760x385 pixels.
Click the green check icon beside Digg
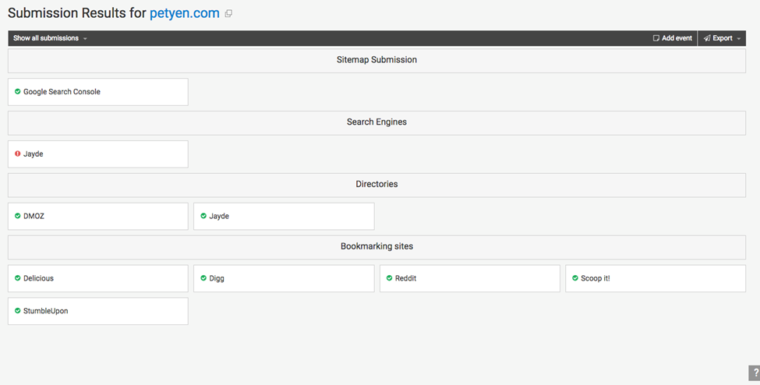204,278
